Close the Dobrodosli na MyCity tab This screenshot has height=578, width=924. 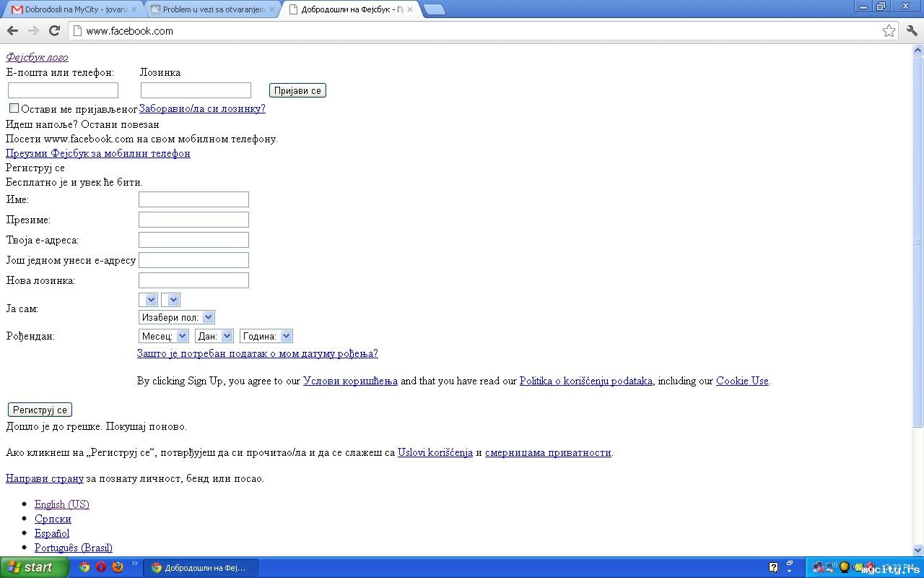tap(134, 9)
